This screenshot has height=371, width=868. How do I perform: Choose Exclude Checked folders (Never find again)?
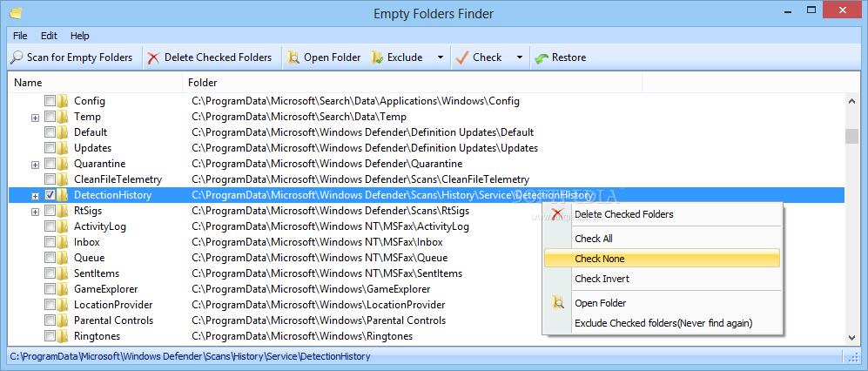click(662, 323)
